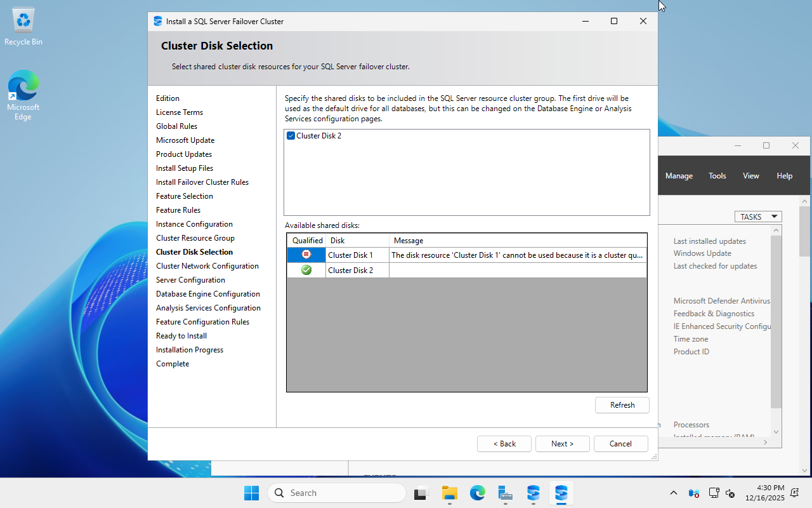Uncheck the Cluster Disk 2 checkbox
The width and height of the screenshot is (812, 508).
coord(291,135)
